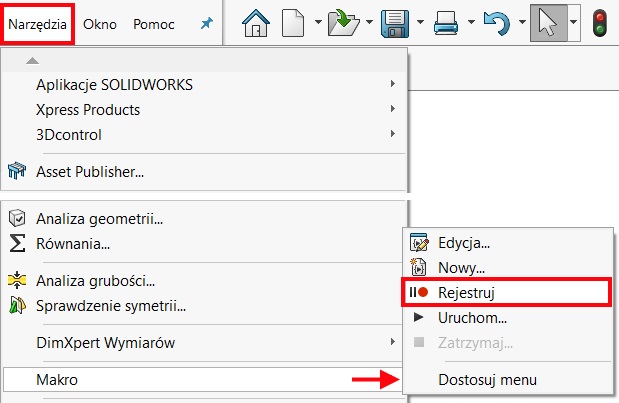Save with the floppy disk icon
Screen dimensions: 619x403
coord(395,24)
